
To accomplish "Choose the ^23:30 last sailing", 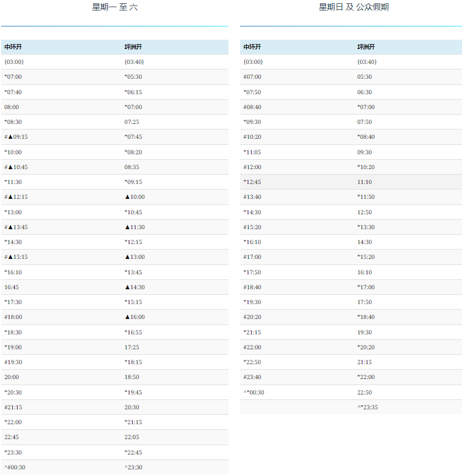I will [133, 468].
